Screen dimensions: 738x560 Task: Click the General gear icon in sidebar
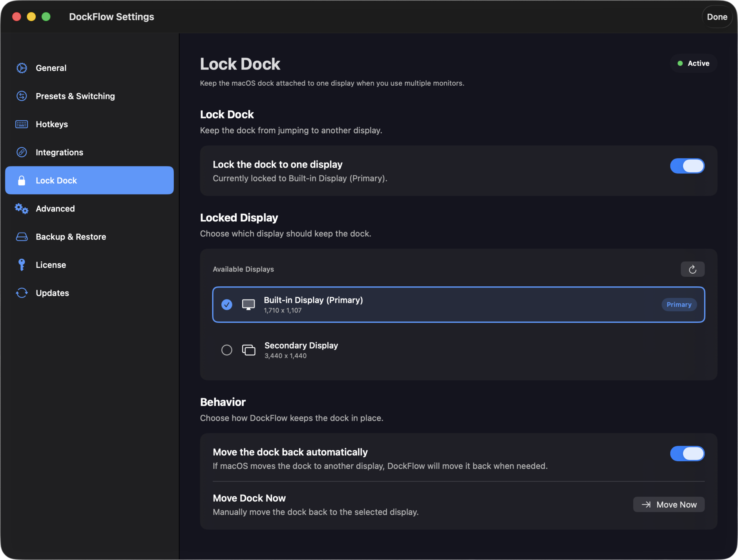pyautogui.click(x=22, y=68)
